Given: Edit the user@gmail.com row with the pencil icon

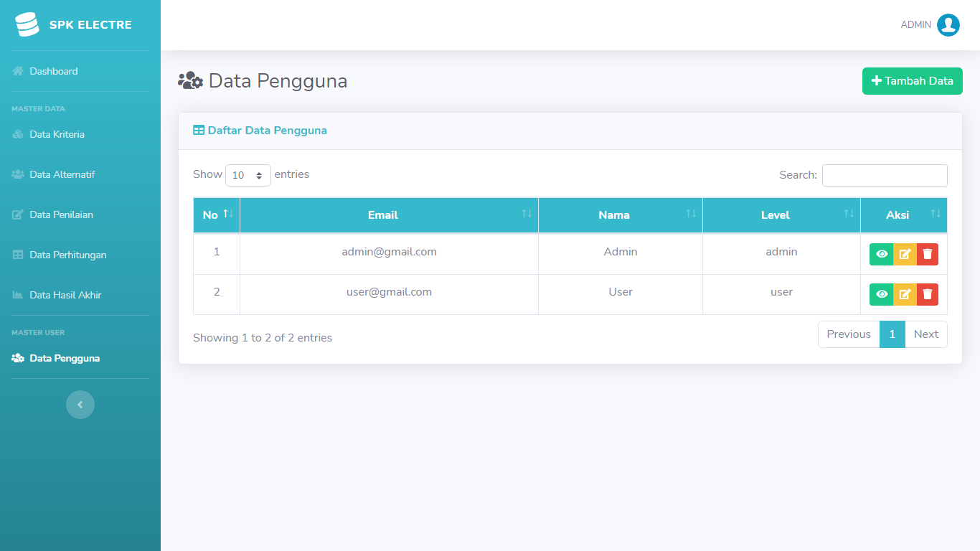Looking at the screenshot, I should 905,294.
